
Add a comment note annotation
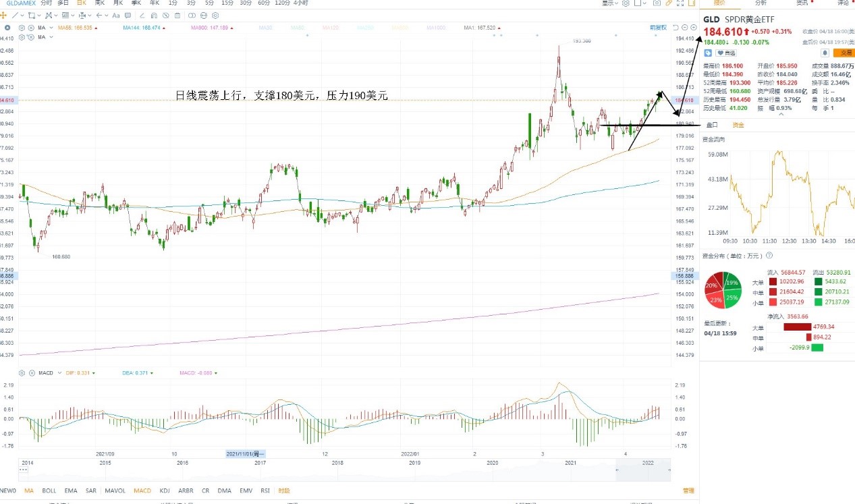tap(128, 16)
